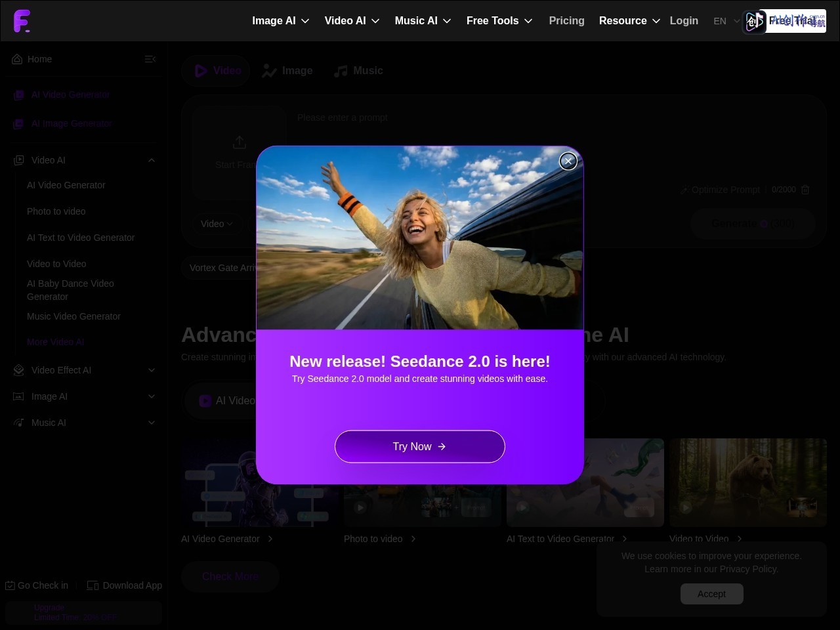
Task: Open the bear Video to Video thumbnail
Action: pos(748,482)
